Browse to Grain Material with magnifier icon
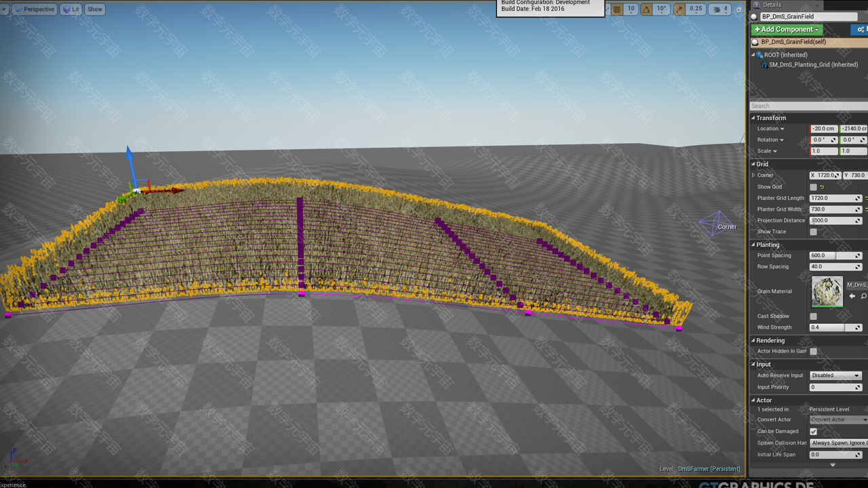Screen dimensions: 868x488 pos(863,296)
